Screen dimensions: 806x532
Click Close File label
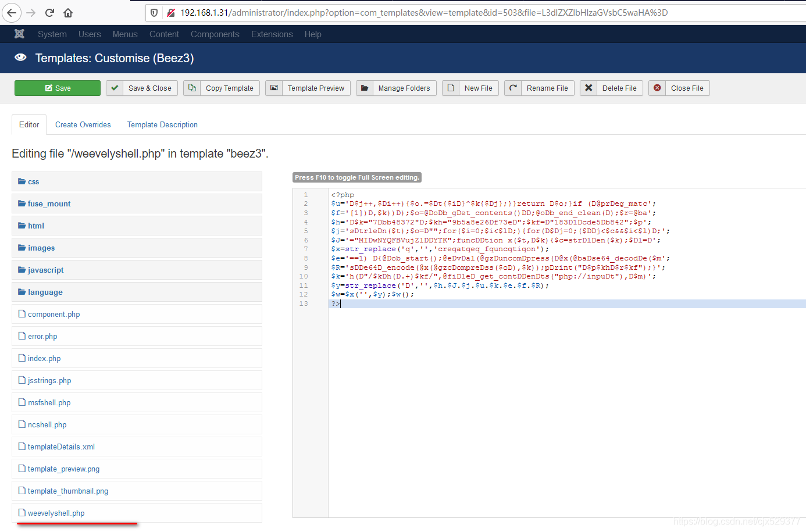pyautogui.click(x=687, y=88)
